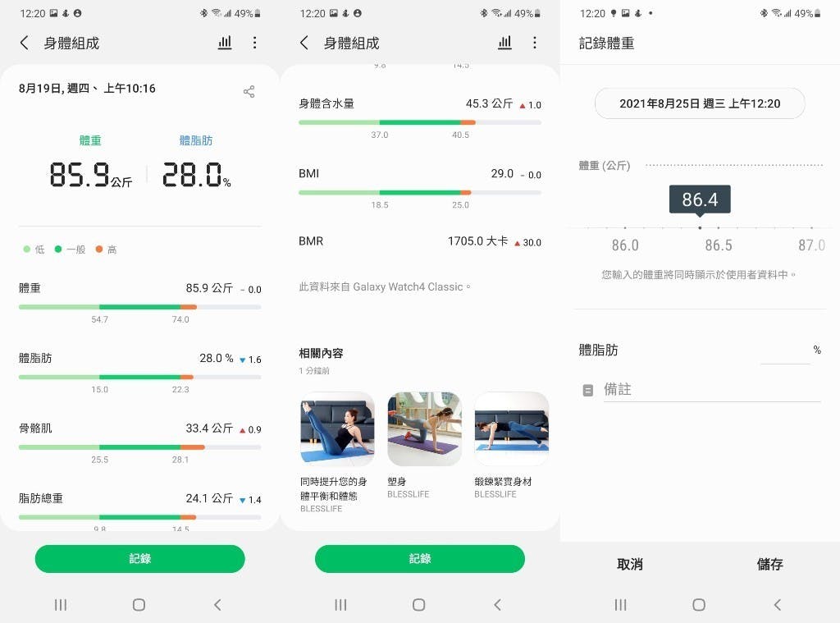Tap the 體重 85.9 公斤 row
The height and width of the screenshot is (623, 840).
pyautogui.click(x=139, y=302)
